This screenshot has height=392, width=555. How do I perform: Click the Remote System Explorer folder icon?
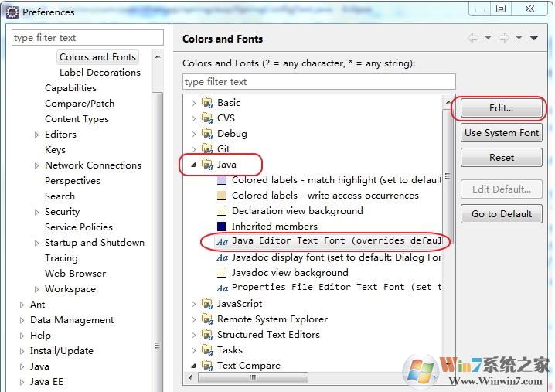click(207, 319)
